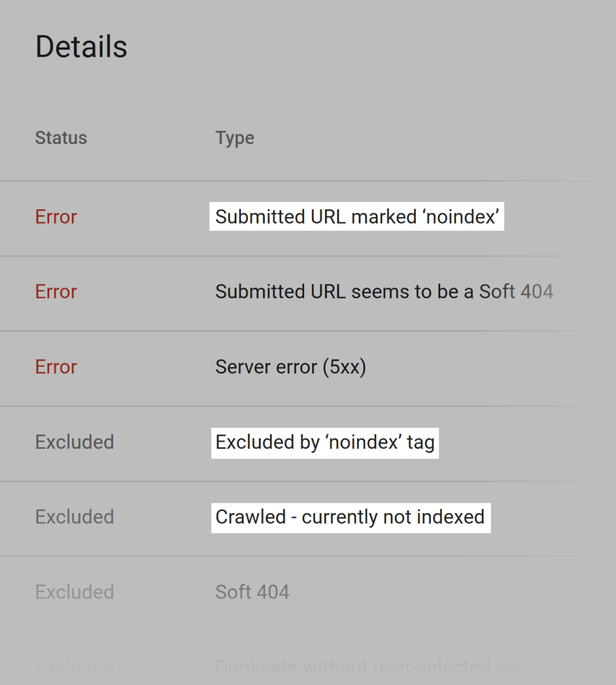This screenshot has height=685, width=616.
Task: Open the Submitted URL marked 'noindex' row
Action: (357, 217)
